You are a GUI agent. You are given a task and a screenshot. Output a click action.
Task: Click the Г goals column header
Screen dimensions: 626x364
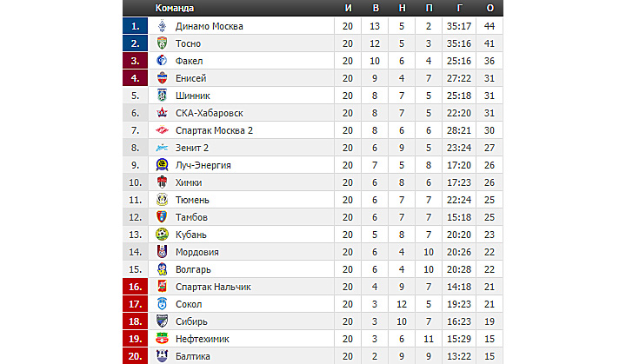460,8
